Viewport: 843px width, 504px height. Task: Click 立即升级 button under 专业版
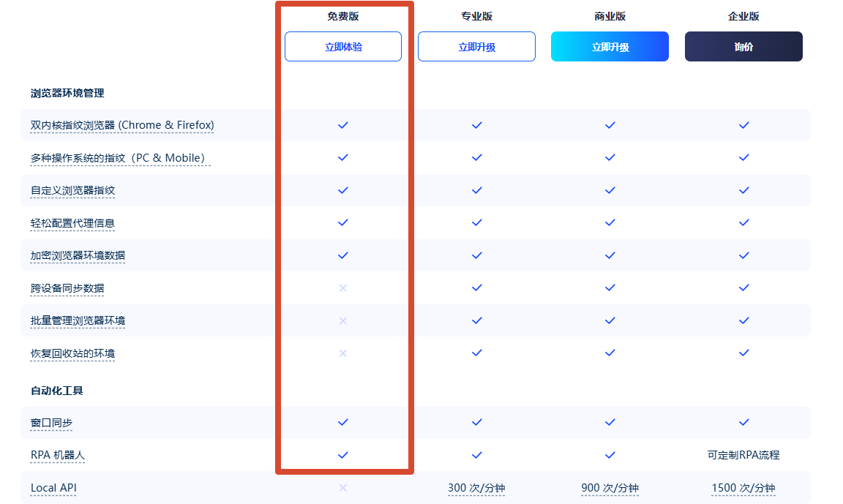point(476,47)
